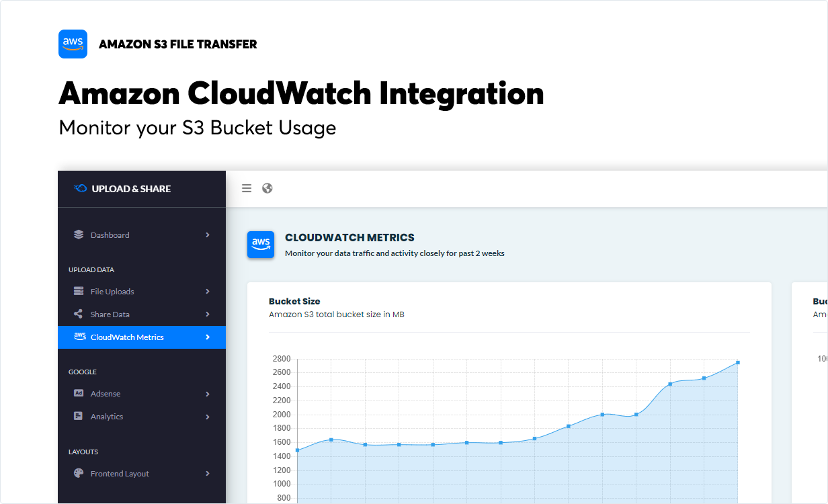Click the AWS logo next to Amazon S3 File Transfer

73,44
